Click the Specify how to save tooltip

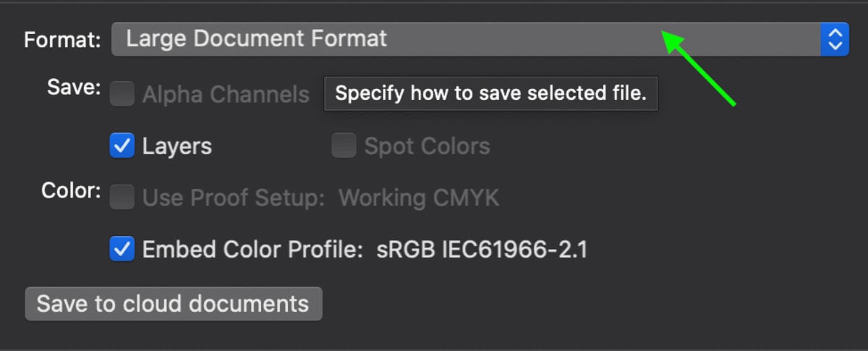(x=490, y=93)
